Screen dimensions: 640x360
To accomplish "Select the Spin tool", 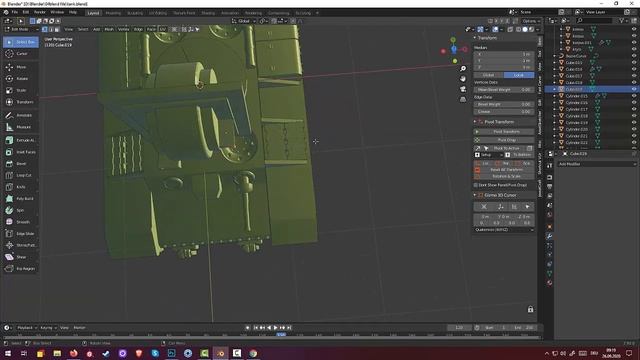I will point(21,210).
